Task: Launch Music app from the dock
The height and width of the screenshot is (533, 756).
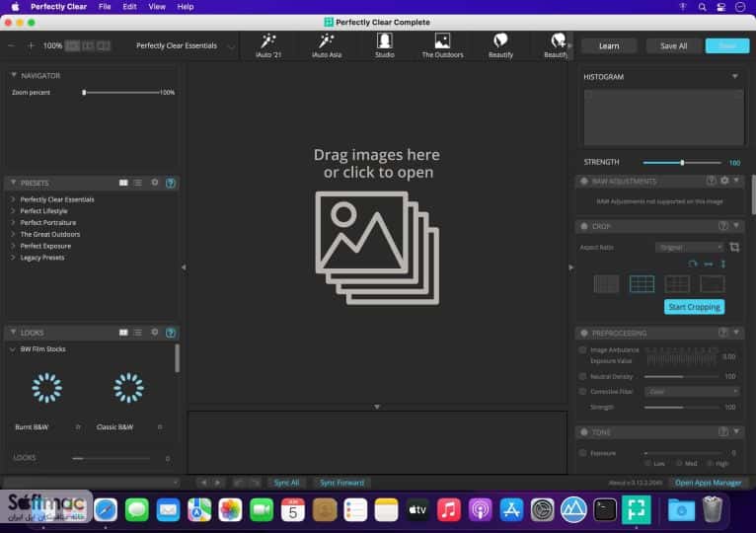Action: coord(448,510)
